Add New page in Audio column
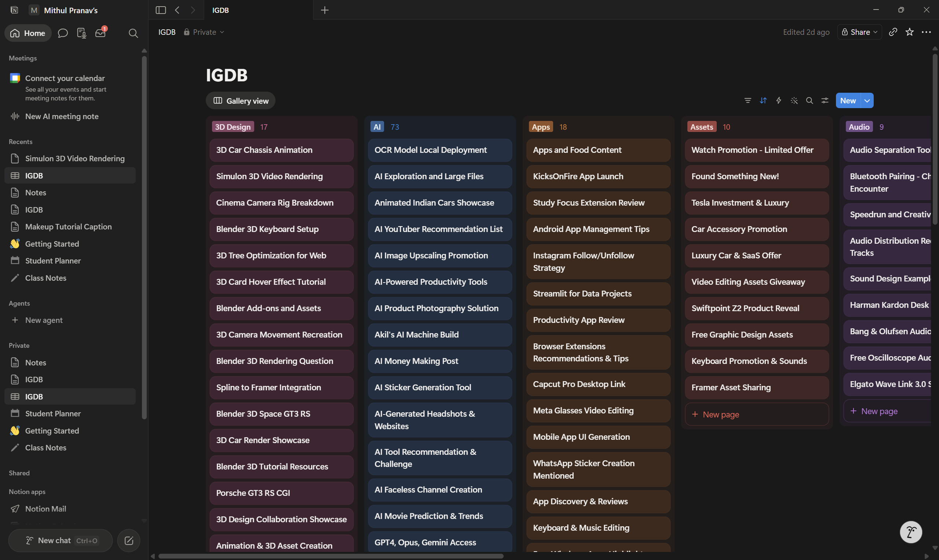The width and height of the screenshot is (939, 560). point(887,411)
